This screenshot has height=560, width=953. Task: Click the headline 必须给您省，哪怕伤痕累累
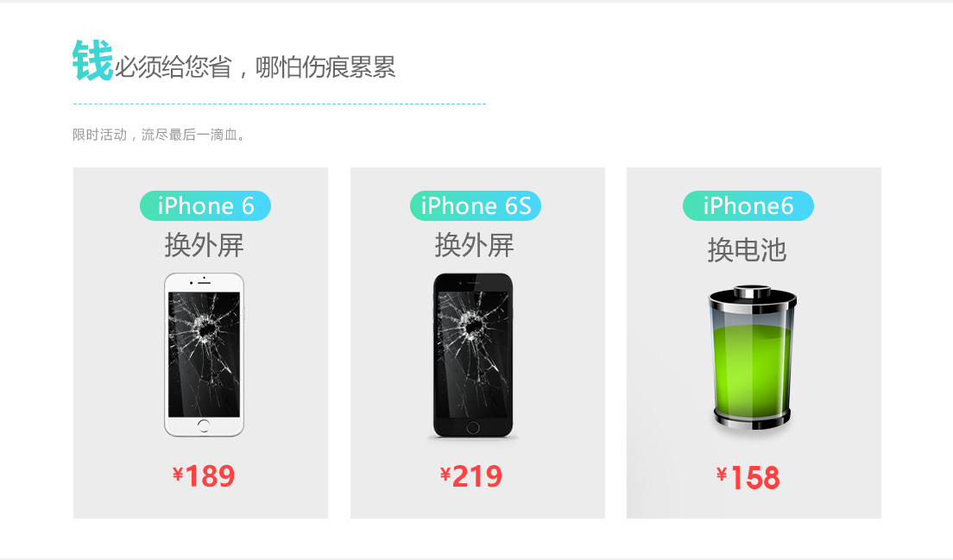click(256, 66)
